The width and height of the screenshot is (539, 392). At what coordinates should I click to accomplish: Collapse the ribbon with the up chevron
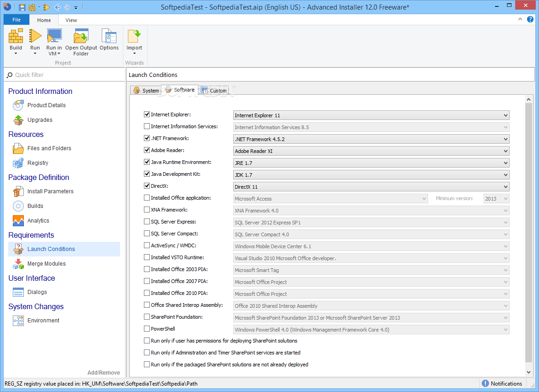click(520, 19)
